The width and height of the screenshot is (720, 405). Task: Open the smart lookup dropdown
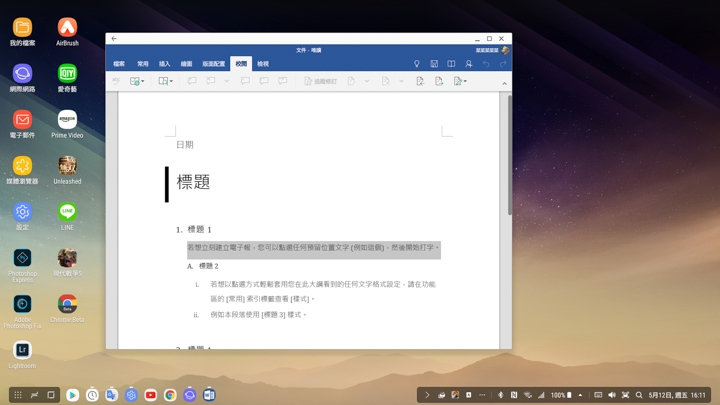click(x=165, y=81)
